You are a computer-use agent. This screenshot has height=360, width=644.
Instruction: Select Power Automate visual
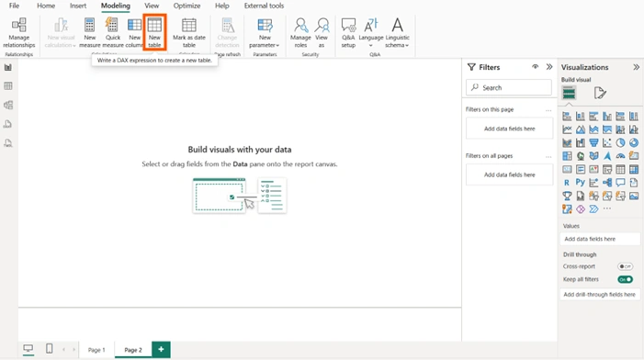(593, 209)
